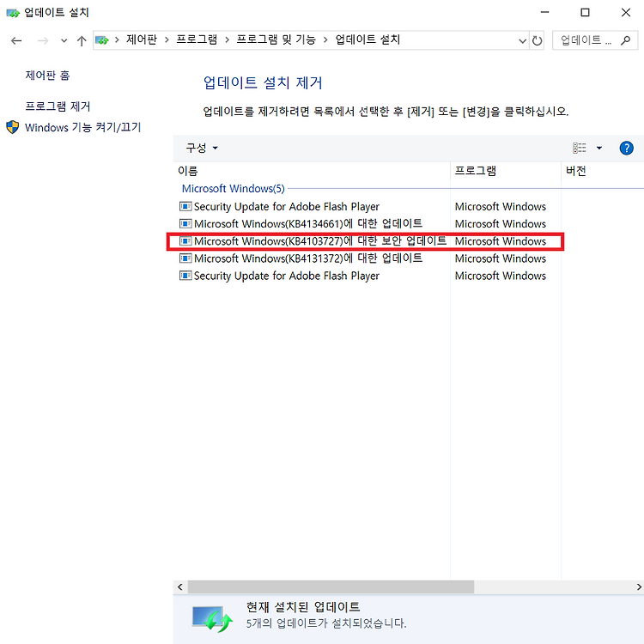Sort by 프로그램 column header
This screenshot has height=644, width=644.
[x=475, y=171]
